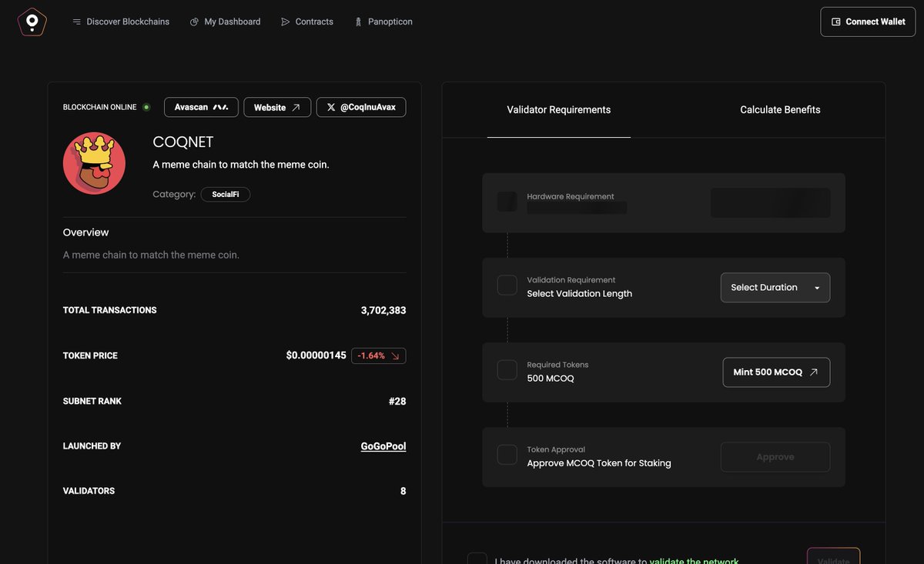Image resolution: width=924 pixels, height=564 pixels.
Task: Go to My Dashboard
Action: (225, 22)
